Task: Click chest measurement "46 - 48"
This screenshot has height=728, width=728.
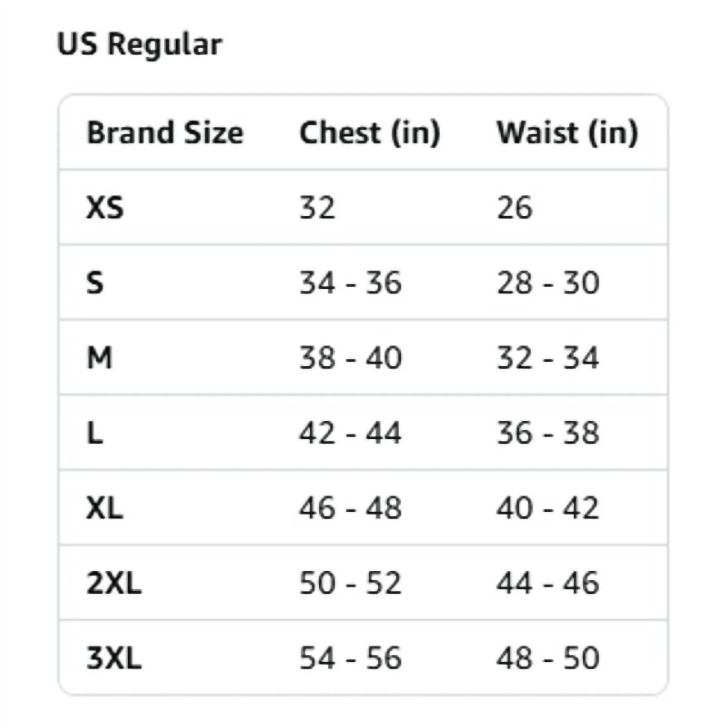Action: pos(350,508)
